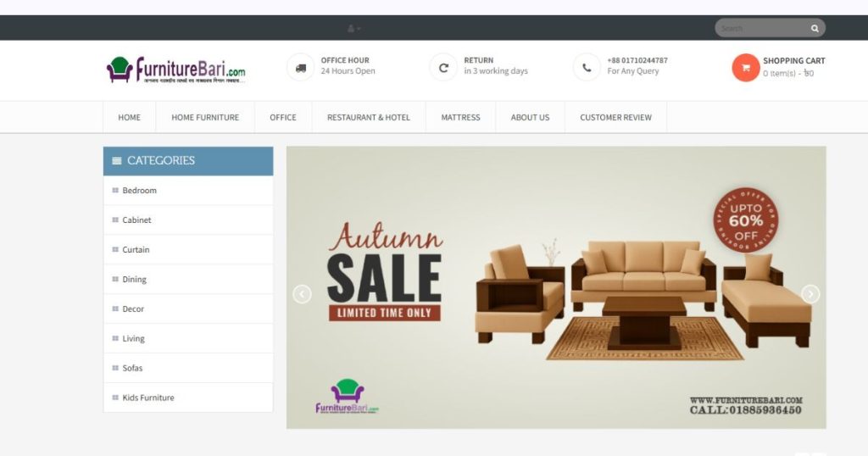Open the user account dropdown
This screenshot has width=868, height=456.
pyautogui.click(x=353, y=28)
